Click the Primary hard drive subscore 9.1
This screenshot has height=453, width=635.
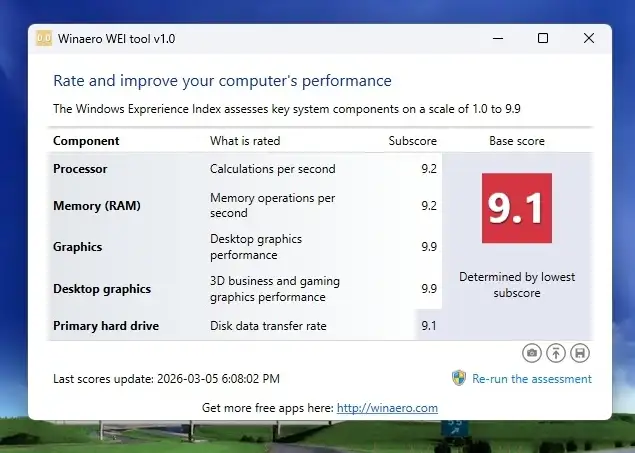(429, 326)
